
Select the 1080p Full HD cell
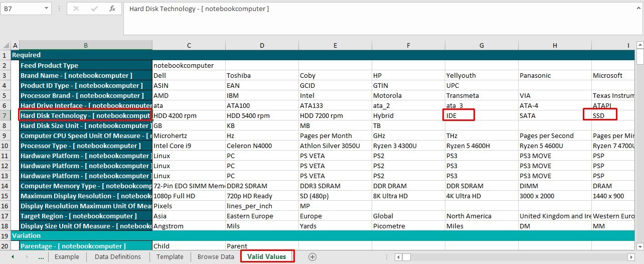pyautogui.click(x=189, y=196)
